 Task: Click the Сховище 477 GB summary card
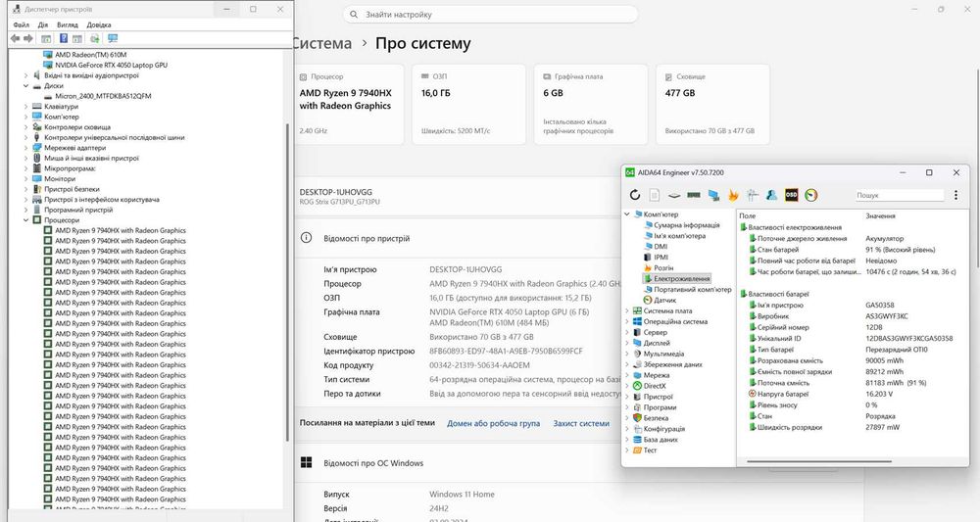[712, 104]
